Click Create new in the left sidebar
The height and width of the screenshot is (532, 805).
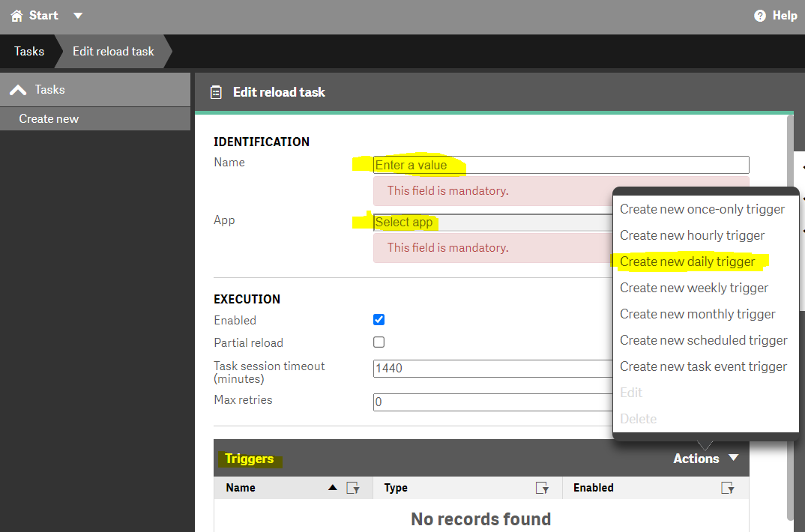(x=49, y=118)
